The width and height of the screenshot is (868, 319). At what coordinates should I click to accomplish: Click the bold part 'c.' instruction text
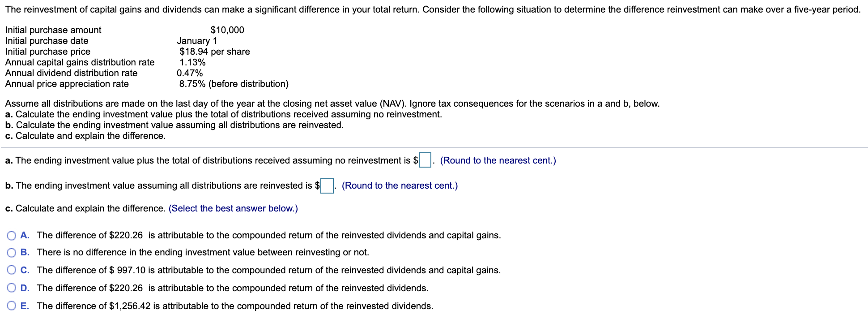click(85, 135)
